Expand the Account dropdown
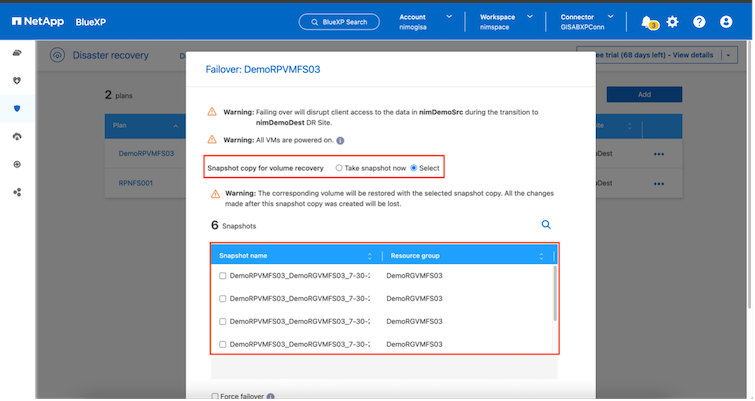 click(448, 16)
